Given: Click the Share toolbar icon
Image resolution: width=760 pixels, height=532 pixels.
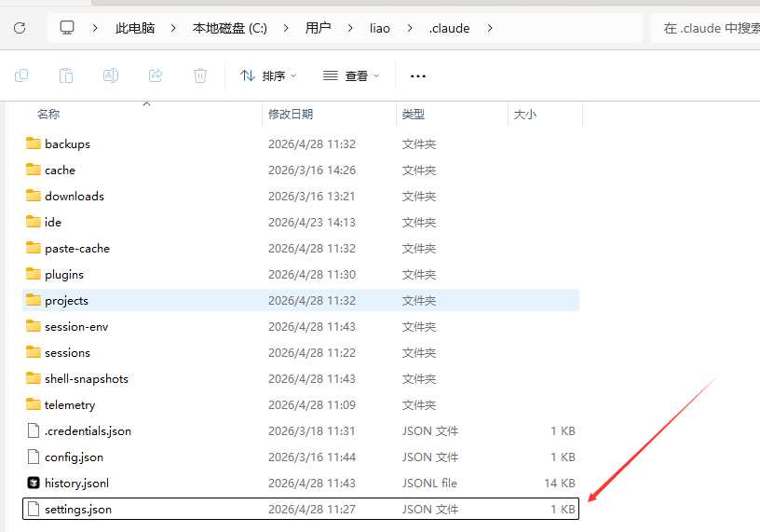Looking at the screenshot, I should [156, 75].
